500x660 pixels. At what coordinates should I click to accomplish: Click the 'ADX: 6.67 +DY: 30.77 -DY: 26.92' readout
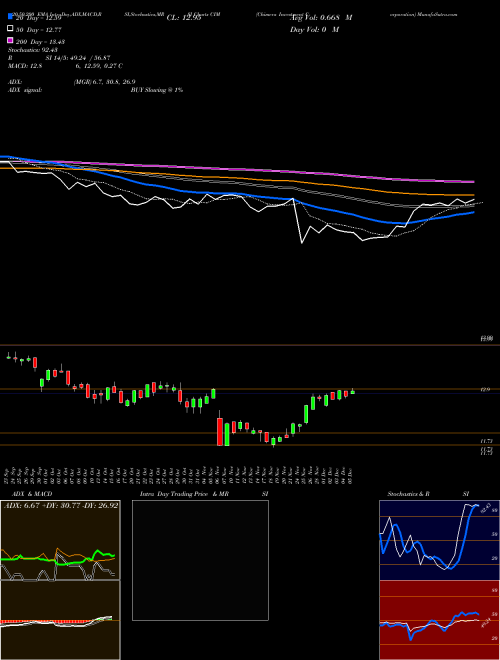pyautogui.click(x=61, y=505)
